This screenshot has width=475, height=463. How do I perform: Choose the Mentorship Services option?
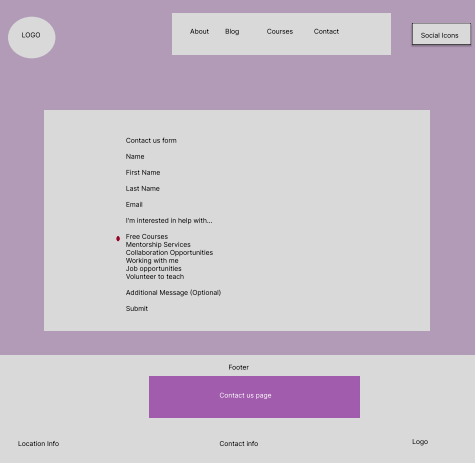click(158, 244)
